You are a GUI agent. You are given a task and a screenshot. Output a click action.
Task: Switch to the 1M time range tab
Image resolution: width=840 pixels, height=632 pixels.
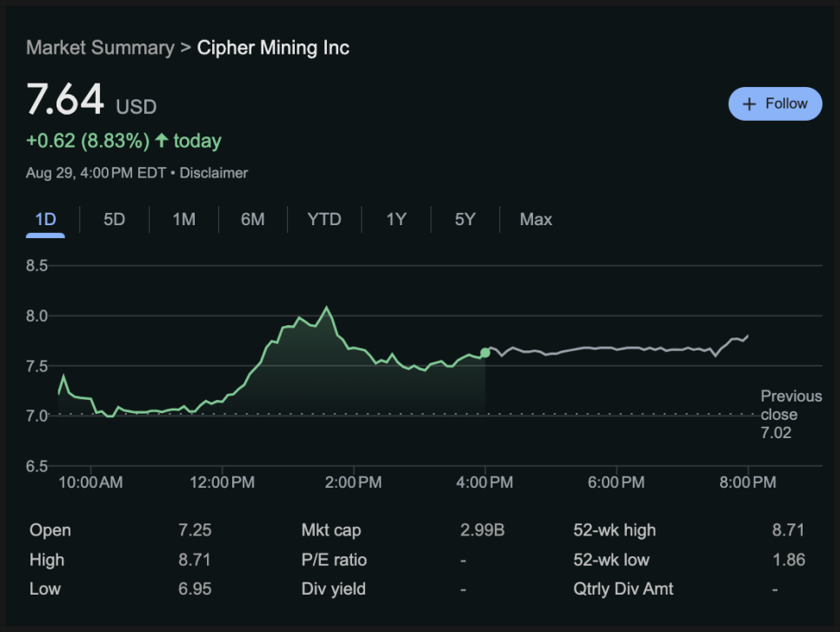tap(183, 220)
